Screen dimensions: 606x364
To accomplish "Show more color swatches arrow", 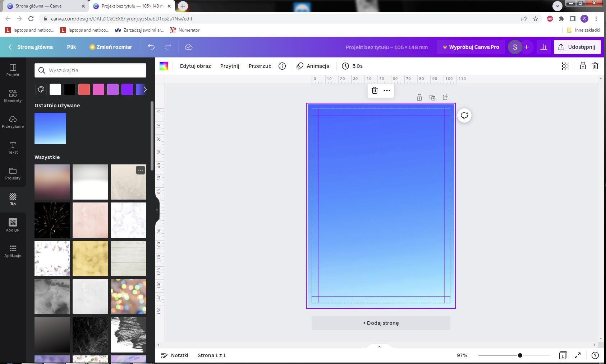I will click(145, 89).
